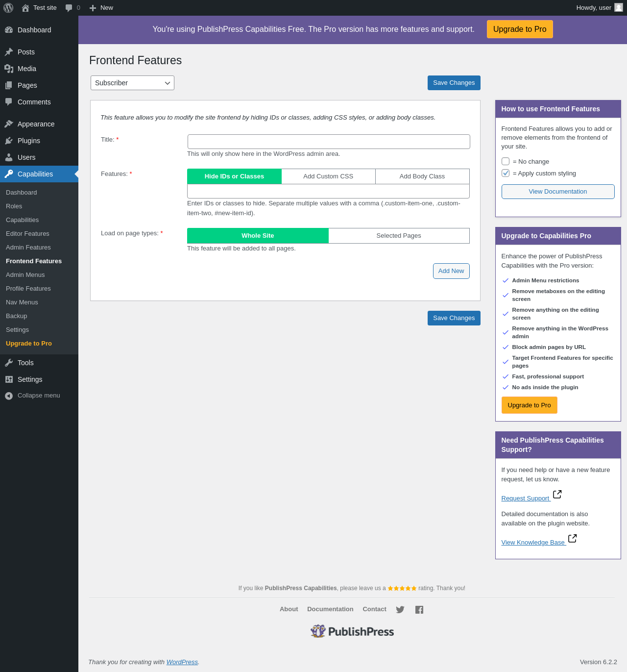Toggle the 'Apply custom styling' checkbox
The width and height of the screenshot is (627, 672).
[x=506, y=173]
